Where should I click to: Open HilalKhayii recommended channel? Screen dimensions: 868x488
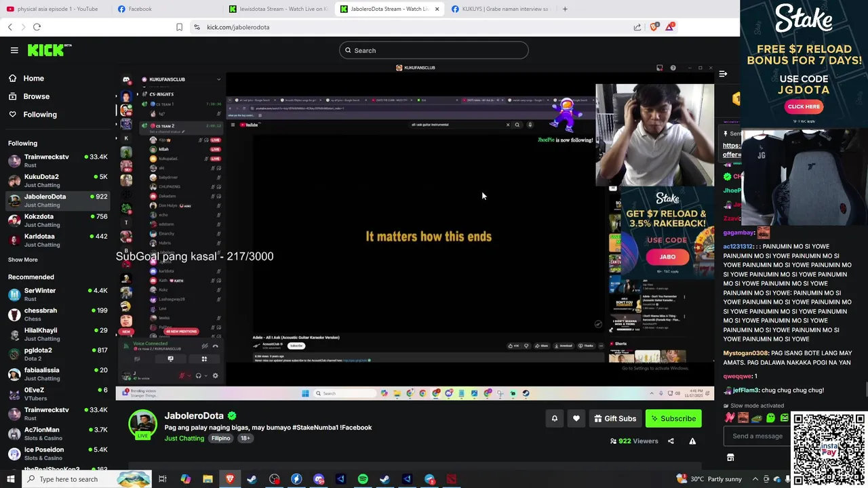(x=58, y=334)
